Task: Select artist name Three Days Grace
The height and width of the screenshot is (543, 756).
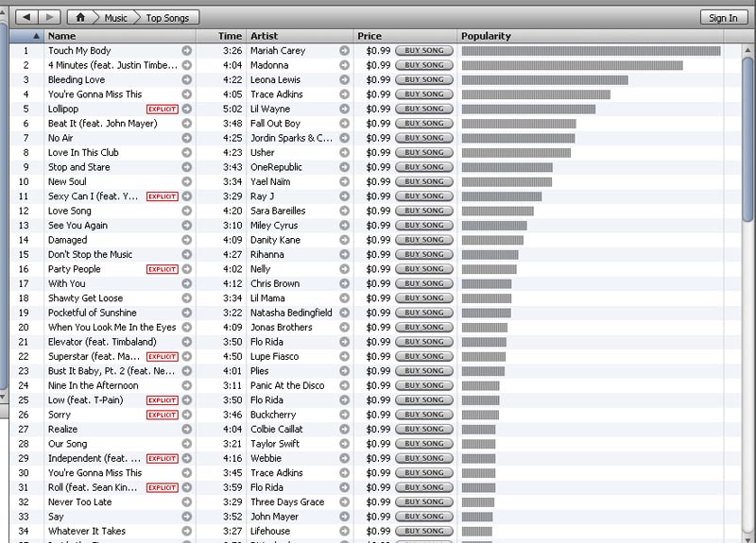Action: pyautogui.click(x=287, y=501)
